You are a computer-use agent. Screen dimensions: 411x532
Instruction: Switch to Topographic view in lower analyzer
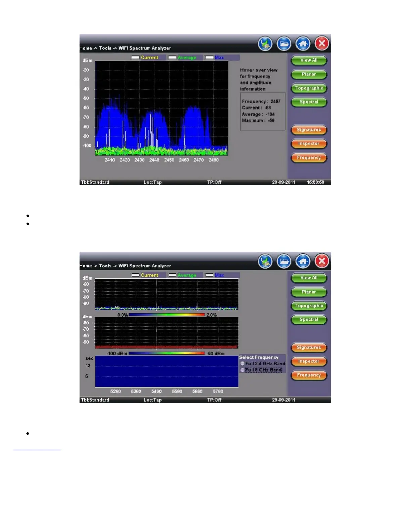coord(309,306)
